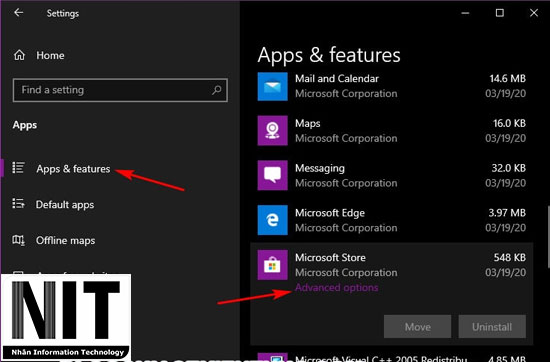Focus the Find a setting search box

point(120,90)
